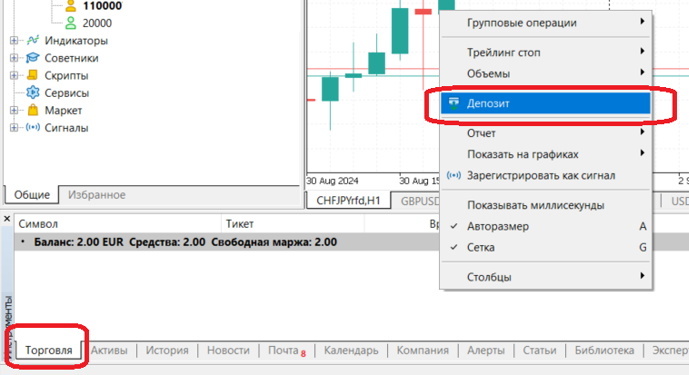Select the Сервисы tree item
Image resolution: width=689 pixels, height=375 pixels.
[66, 93]
